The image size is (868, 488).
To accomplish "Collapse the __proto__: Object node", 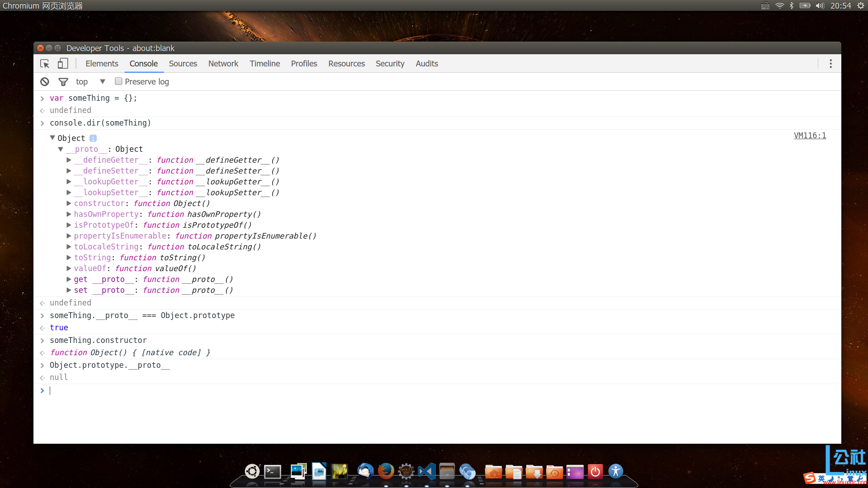I will click(x=61, y=149).
